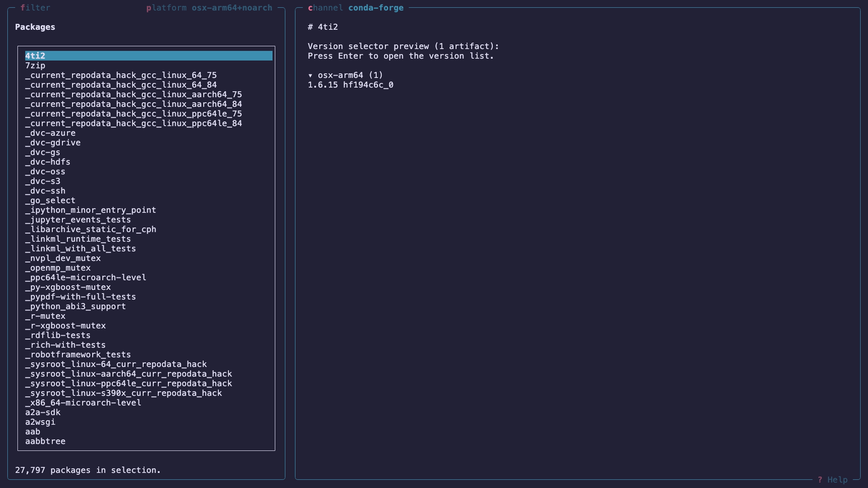
Task: Select the _go_select package
Action: tap(50, 200)
